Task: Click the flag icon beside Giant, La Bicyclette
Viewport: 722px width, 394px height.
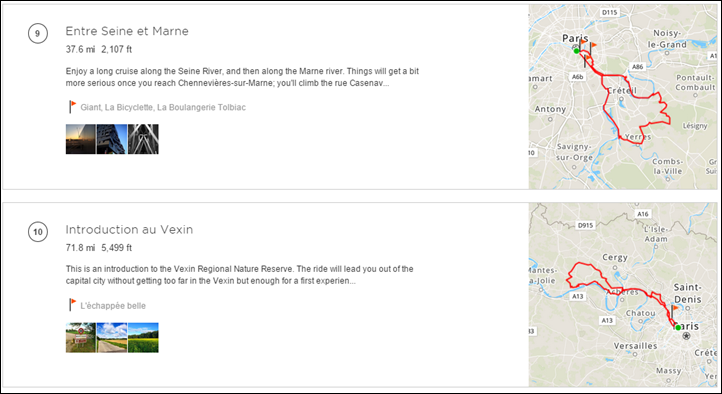Action: [72, 107]
